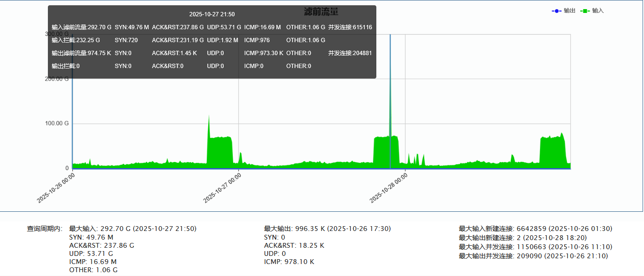Viewport: 644px width, 276px height.
Task: Click 并发连接:615116 in the tooltip
Action: pos(350,27)
